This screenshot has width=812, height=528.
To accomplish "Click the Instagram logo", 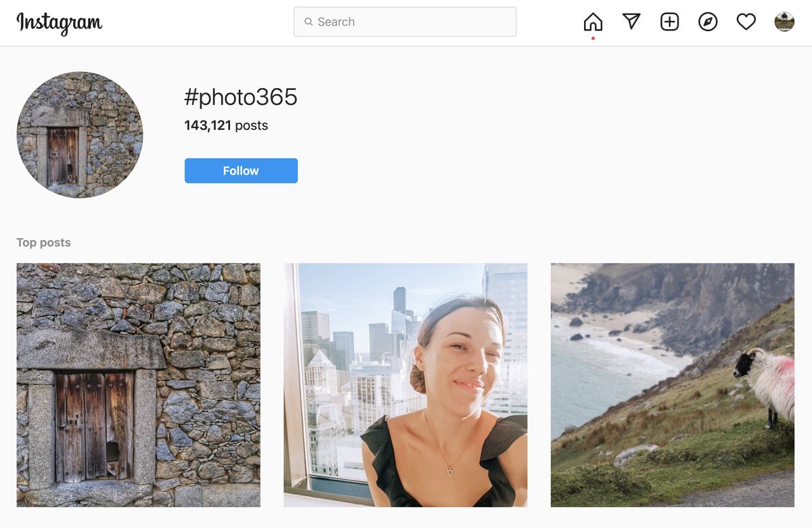I will pyautogui.click(x=60, y=23).
